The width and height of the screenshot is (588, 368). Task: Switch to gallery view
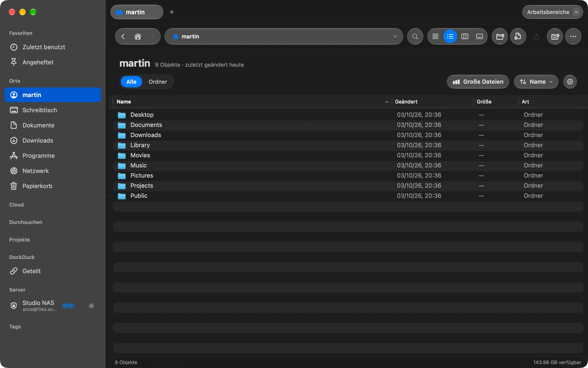479,37
